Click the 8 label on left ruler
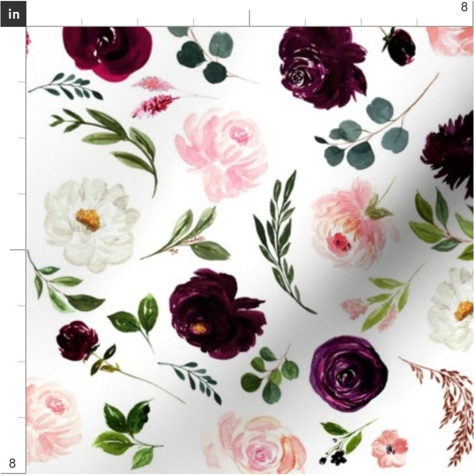The width and height of the screenshot is (474, 476). 12,463
